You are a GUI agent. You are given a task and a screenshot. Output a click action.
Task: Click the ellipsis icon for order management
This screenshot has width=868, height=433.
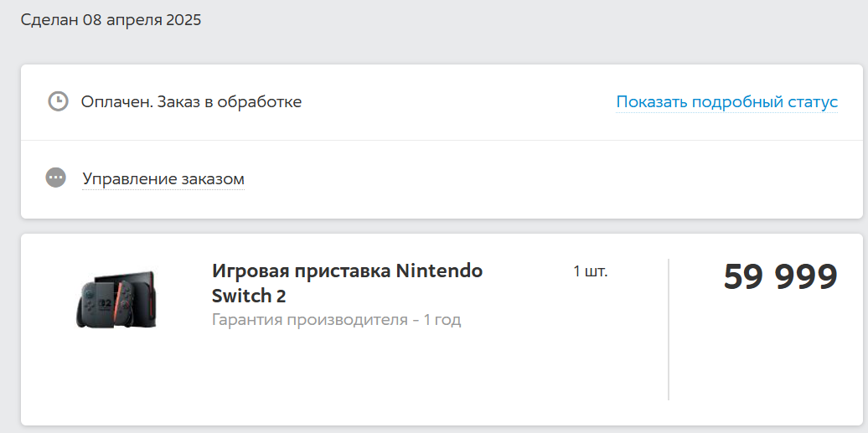tap(55, 178)
